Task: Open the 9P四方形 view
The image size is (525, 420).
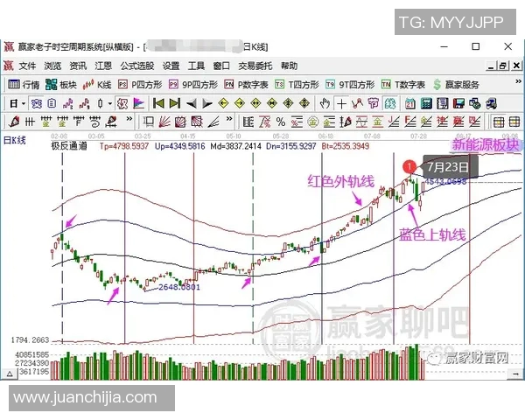Action: (193, 85)
